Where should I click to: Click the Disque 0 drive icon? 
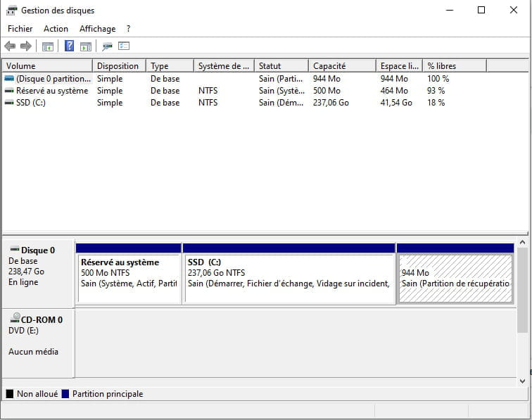coord(14,250)
